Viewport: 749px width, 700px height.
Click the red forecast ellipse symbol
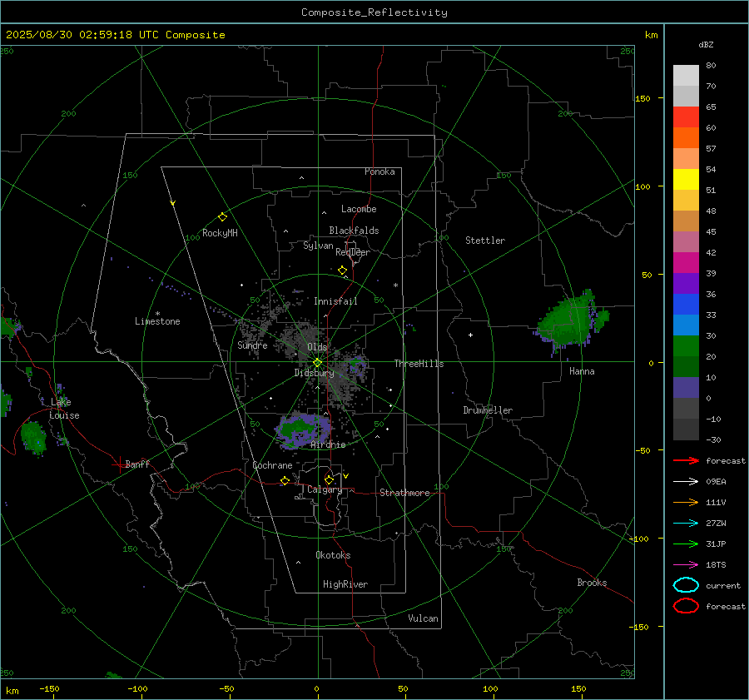coord(686,606)
